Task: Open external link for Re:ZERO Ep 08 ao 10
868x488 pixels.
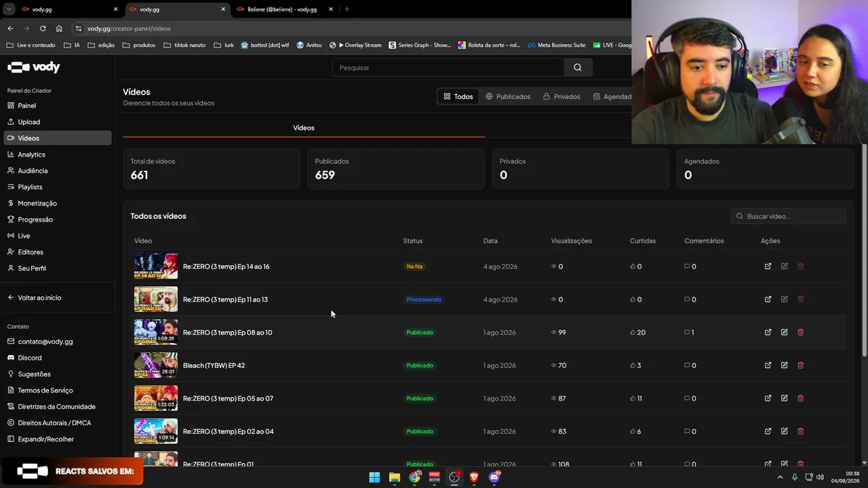Action: click(x=768, y=332)
